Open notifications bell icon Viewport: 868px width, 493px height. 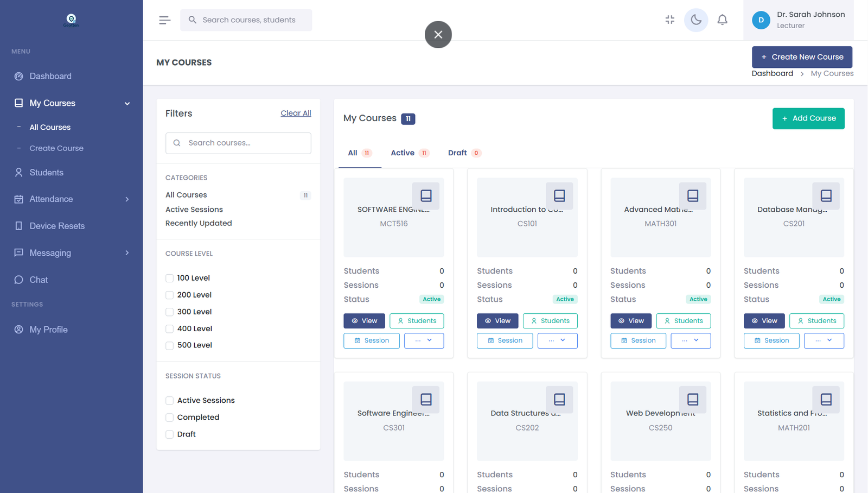[722, 20]
